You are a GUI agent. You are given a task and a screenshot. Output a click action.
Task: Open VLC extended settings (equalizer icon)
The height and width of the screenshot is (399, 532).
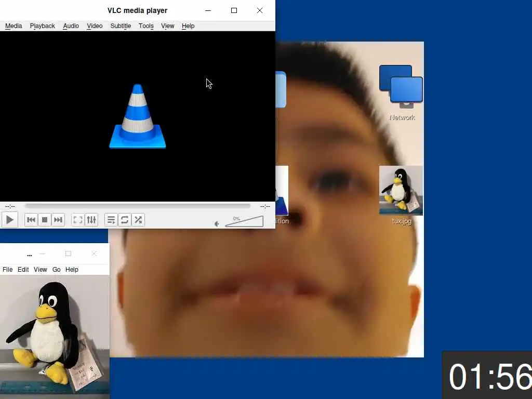coord(91,220)
